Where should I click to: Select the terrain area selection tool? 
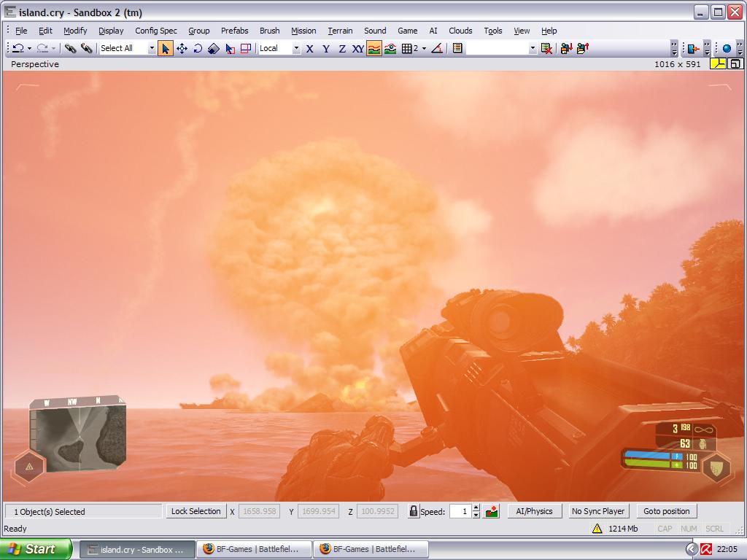230,48
